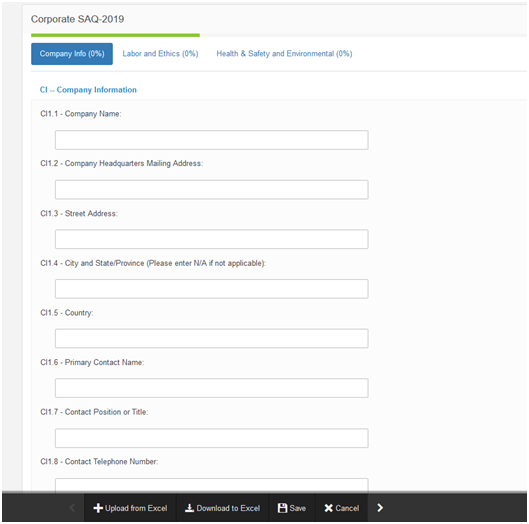
Task: Click the Download to Excel button label
Action: 228,508
